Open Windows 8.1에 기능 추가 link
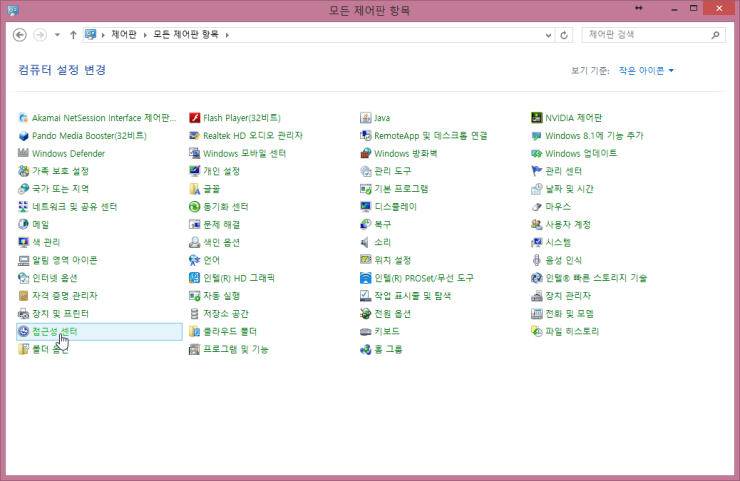The height and width of the screenshot is (481, 740). (x=594, y=135)
